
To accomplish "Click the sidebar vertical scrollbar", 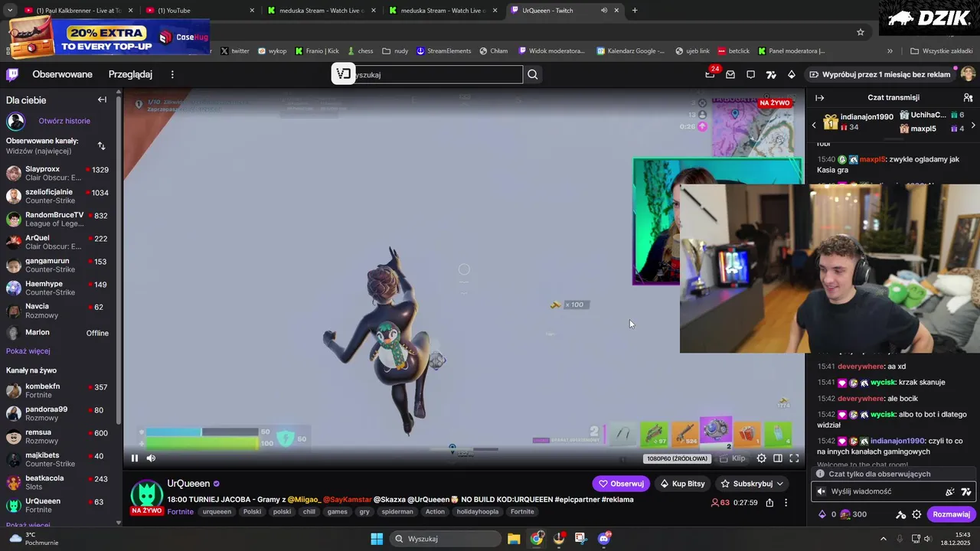I will click(119, 260).
